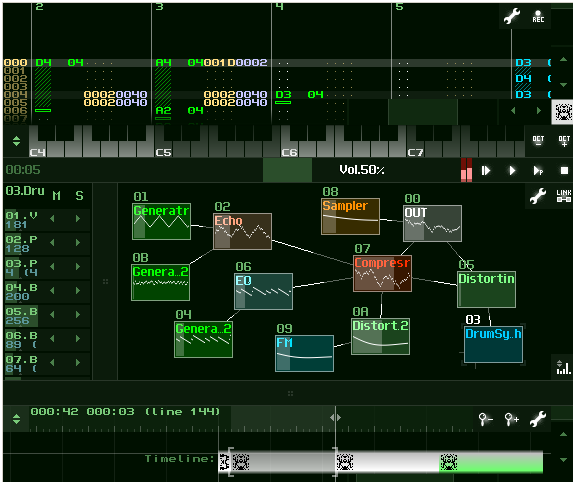Adjust the Vol.50% volume slider
The image size is (575, 484).
362,170
